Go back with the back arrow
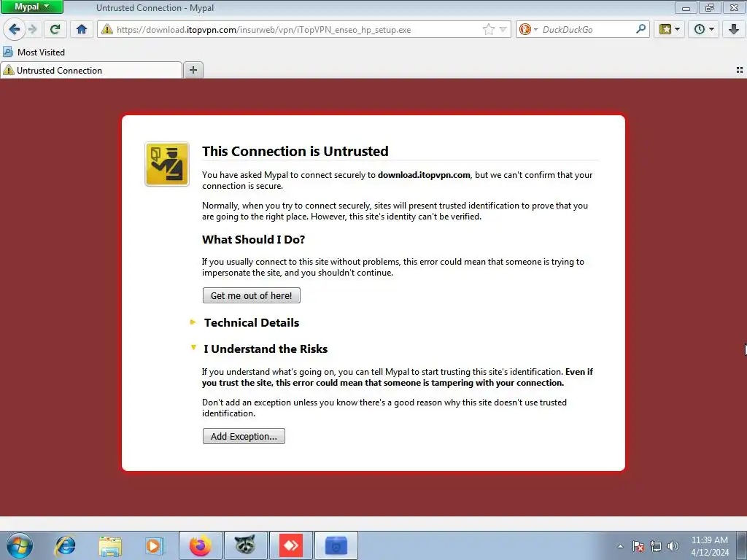Image resolution: width=747 pixels, height=560 pixels. 15,29
